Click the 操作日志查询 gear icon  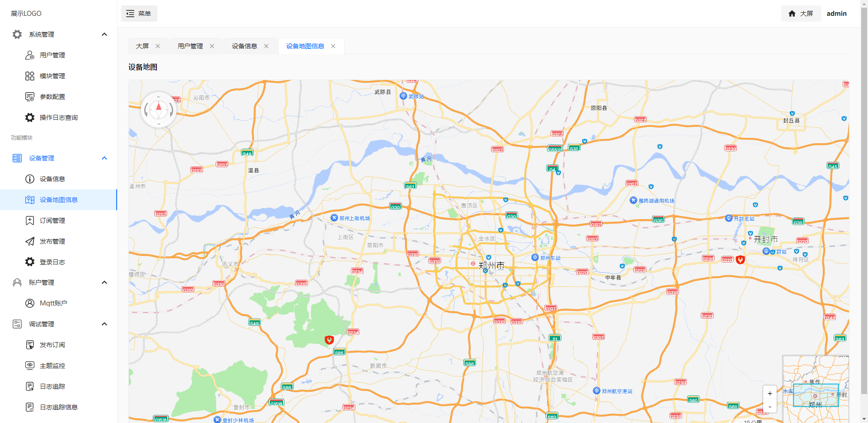pos(30,117)
